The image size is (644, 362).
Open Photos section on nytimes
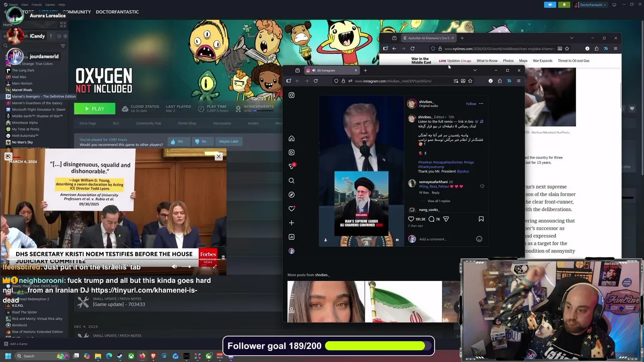tap(508, 61)
